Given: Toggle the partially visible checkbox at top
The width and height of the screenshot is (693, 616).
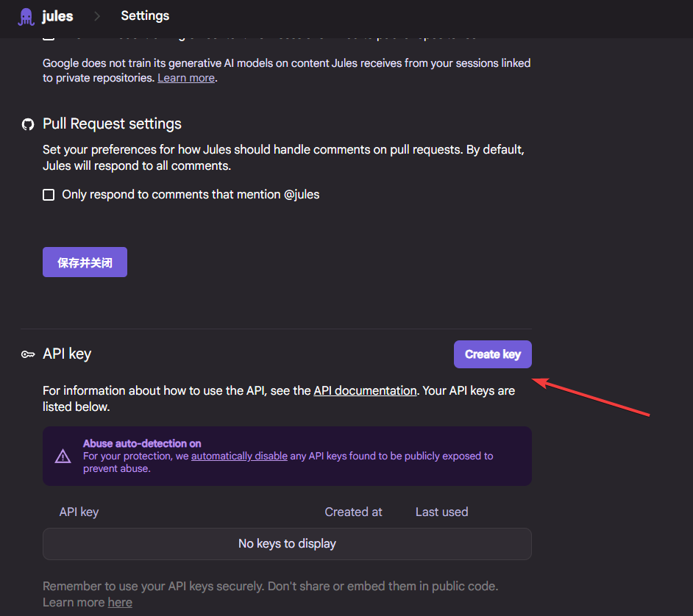Looking at the screenshot, I should point(49,36).
